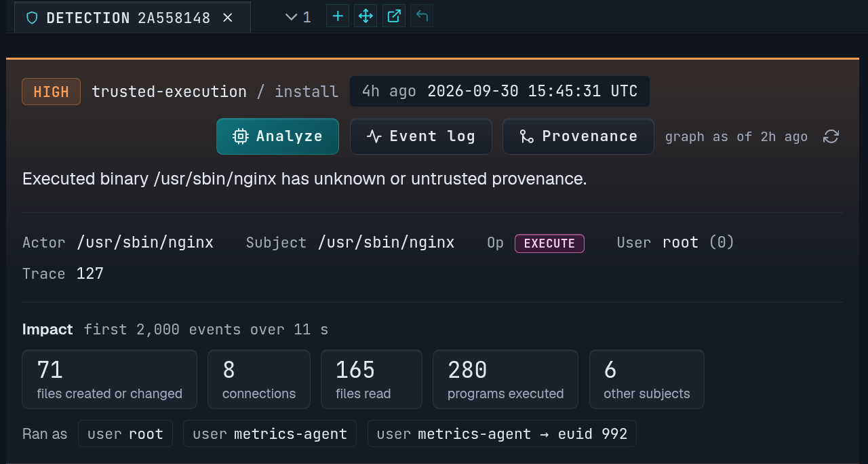868x464 pixels.
Task: Refresh the provenance graph
Action: tap(831, 136)
